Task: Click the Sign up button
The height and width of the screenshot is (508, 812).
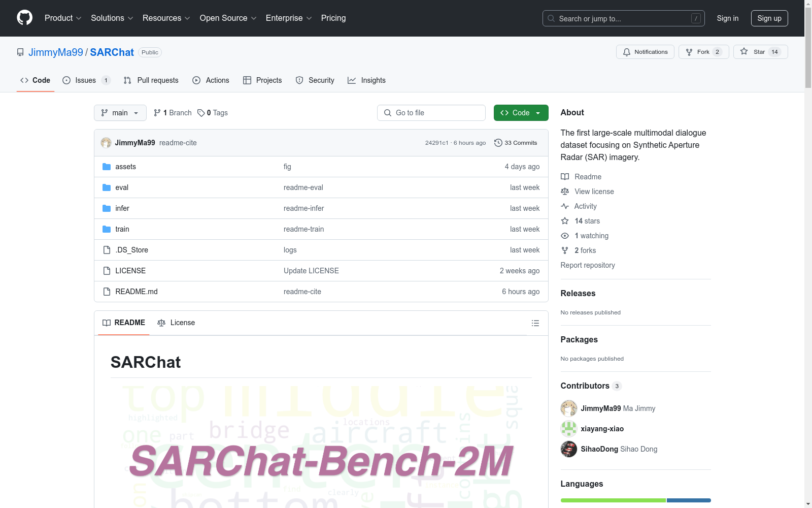Action: 769,18
